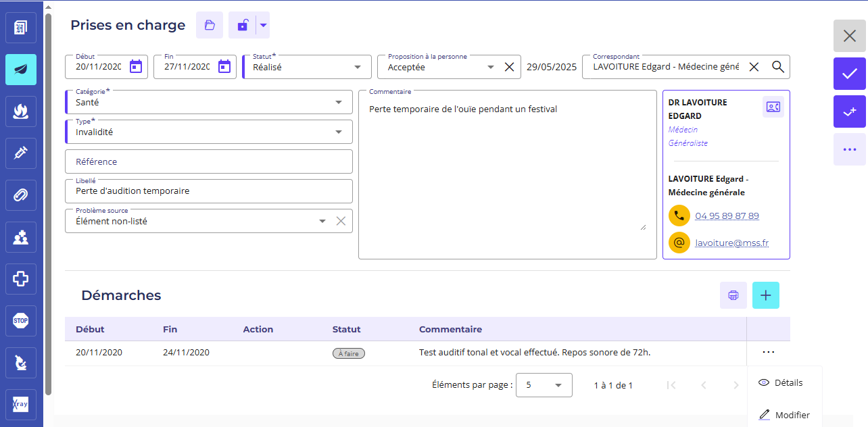Choose Modifier from the row context menu
The image size is (868, 427).
point(792,415)
